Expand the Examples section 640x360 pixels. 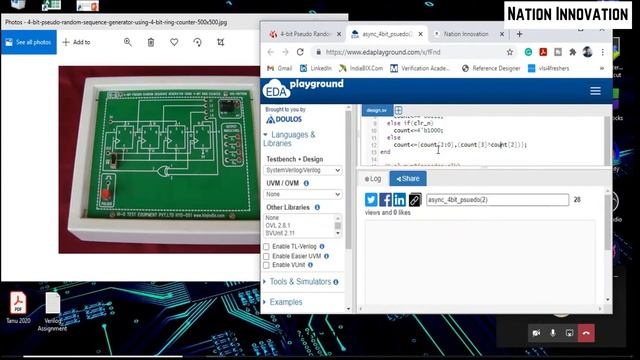[x=283, y=302]
